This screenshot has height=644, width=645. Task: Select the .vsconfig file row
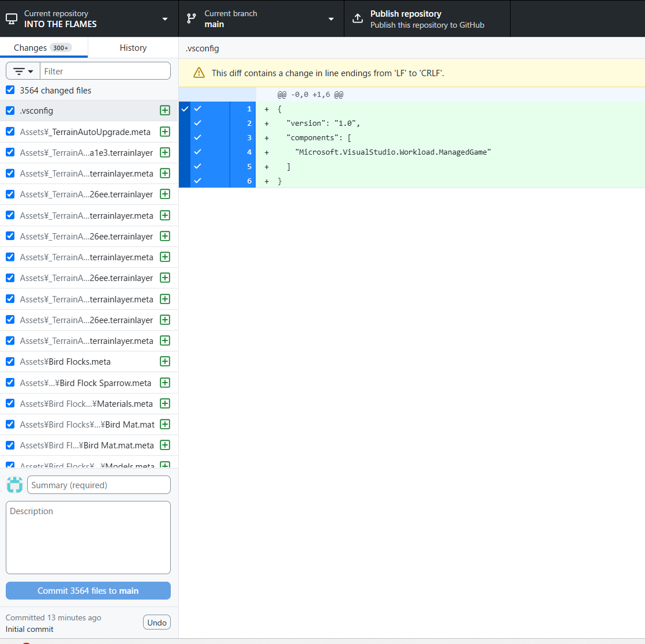click(89, 110)
